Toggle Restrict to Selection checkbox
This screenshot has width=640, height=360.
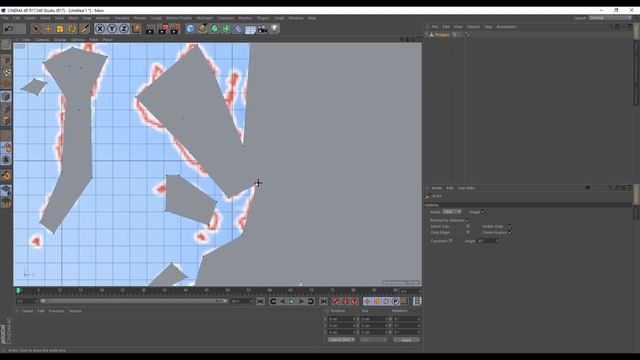[x=467, y=220]
